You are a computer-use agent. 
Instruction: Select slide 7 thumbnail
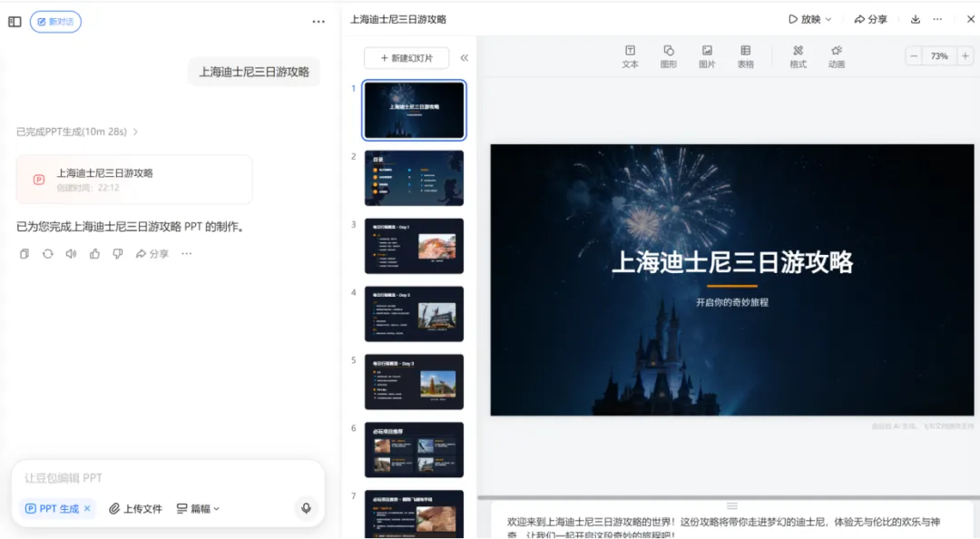415,514
